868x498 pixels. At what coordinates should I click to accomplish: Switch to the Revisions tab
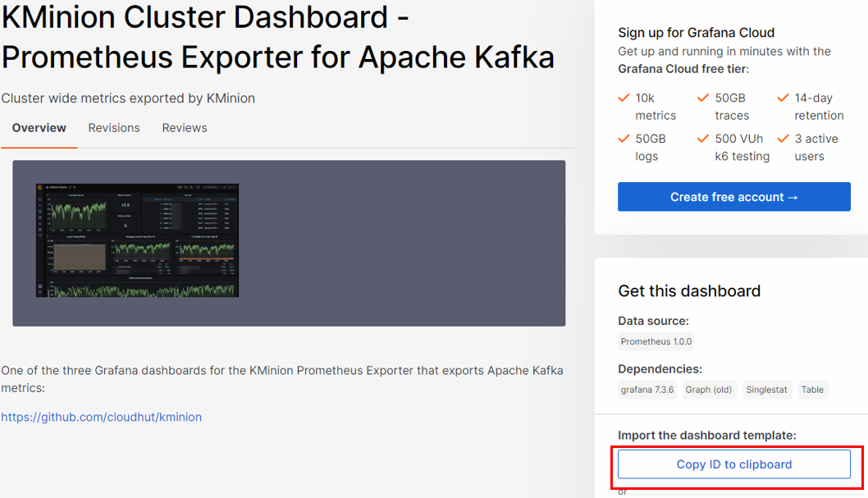[x=114, y=128]
